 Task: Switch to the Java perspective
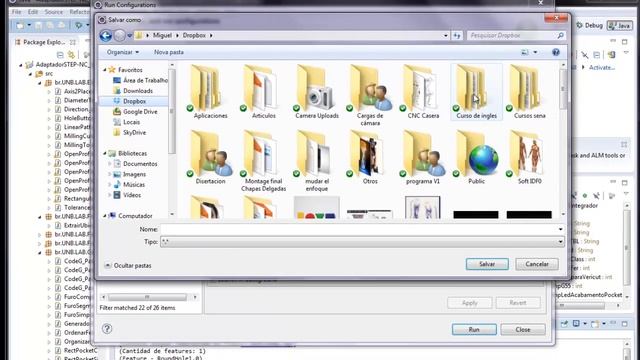coord(620,25)
